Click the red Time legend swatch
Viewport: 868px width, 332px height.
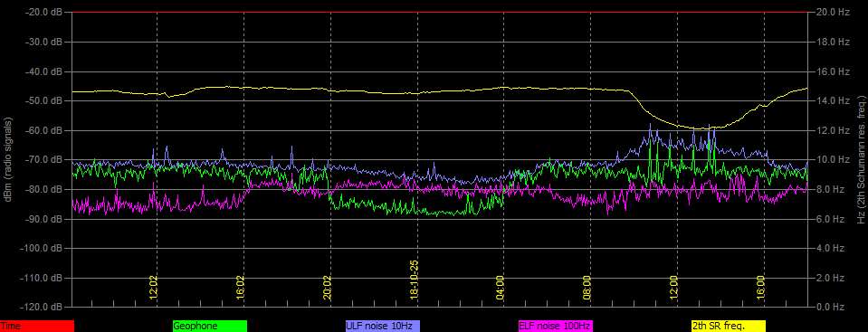[x=37, y=327]
